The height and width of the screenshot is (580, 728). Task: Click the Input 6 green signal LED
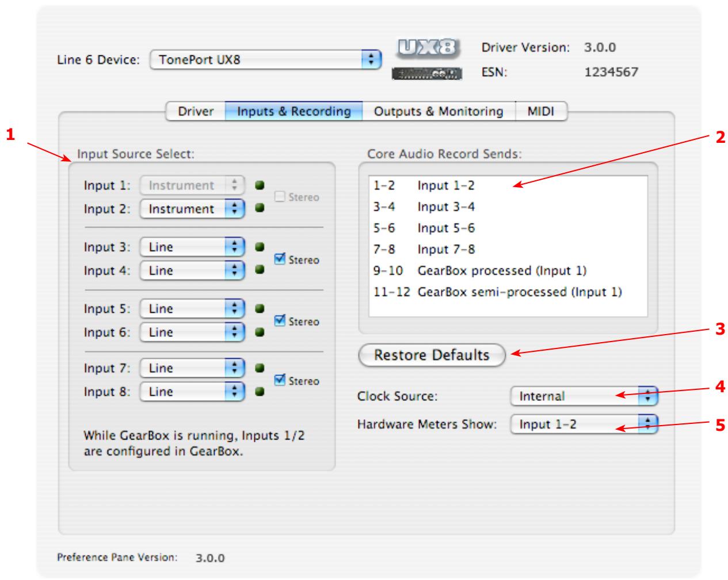[259, 332]
